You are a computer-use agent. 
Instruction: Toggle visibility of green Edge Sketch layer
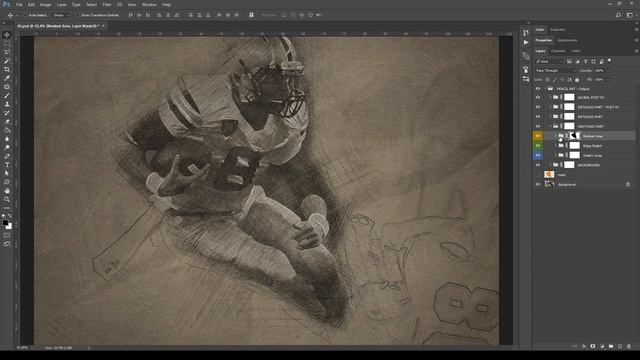coord(538,146)
